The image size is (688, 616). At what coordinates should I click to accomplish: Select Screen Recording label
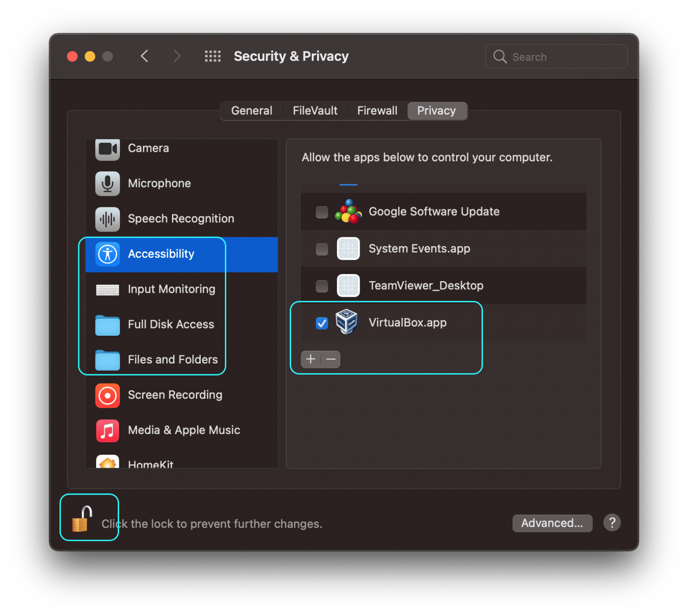tap(175, 395)
